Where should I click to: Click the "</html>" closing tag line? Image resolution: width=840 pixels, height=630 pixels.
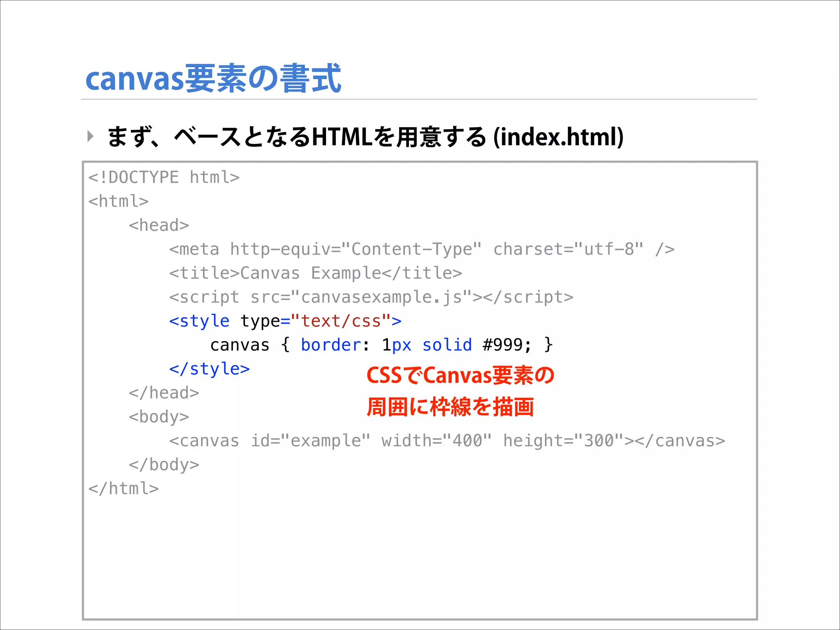point(123,488)
